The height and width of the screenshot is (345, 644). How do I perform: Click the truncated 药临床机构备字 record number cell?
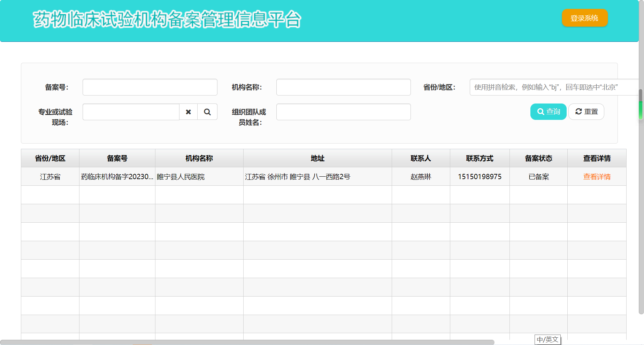tap(117, 177)
